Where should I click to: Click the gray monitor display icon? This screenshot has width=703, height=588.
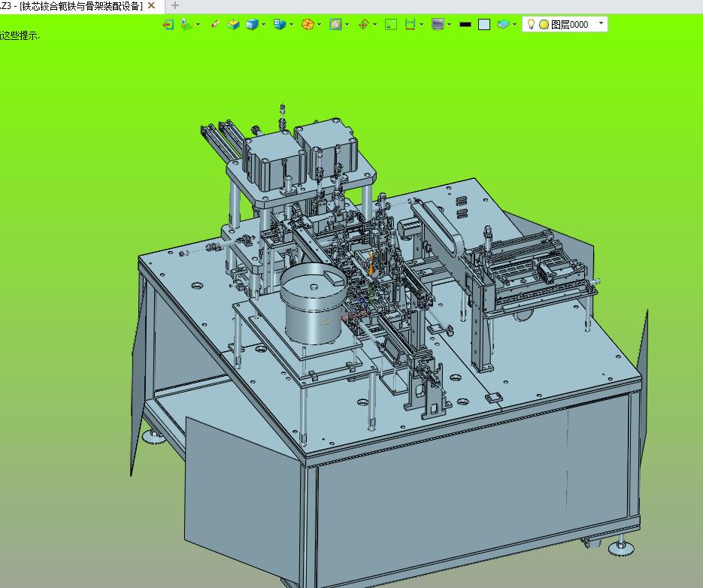pyautogui.click(x=438, y=24)
